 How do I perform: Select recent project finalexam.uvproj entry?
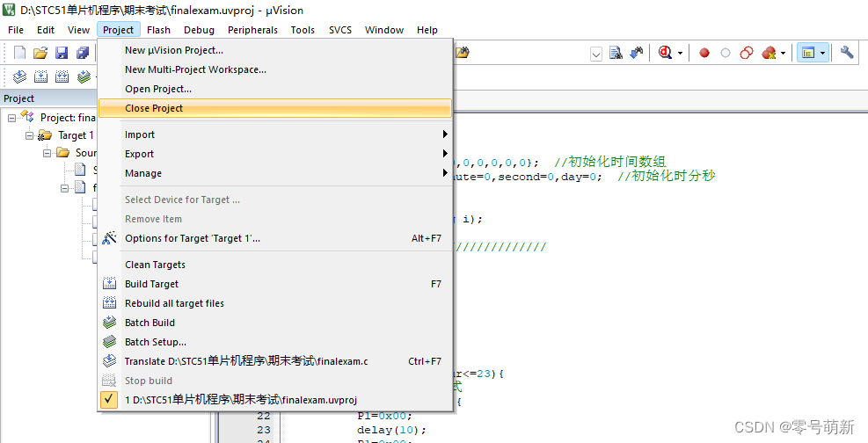click(x=275, y=399)
